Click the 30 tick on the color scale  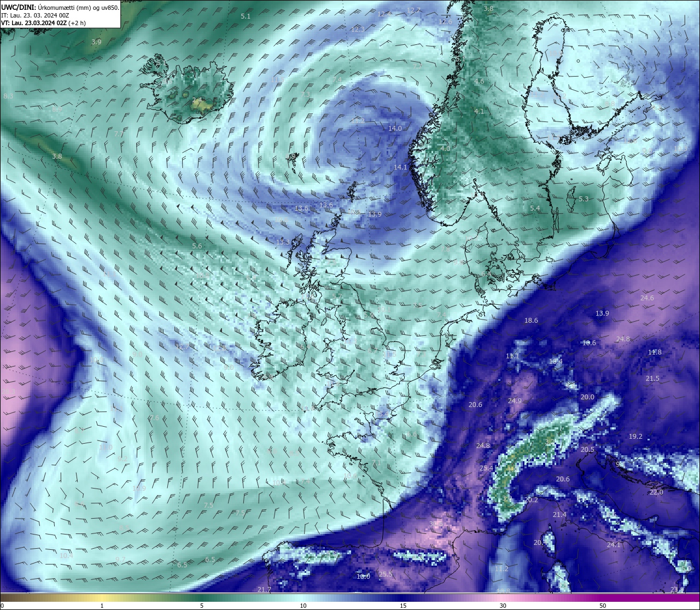click(x=503, y=605)
